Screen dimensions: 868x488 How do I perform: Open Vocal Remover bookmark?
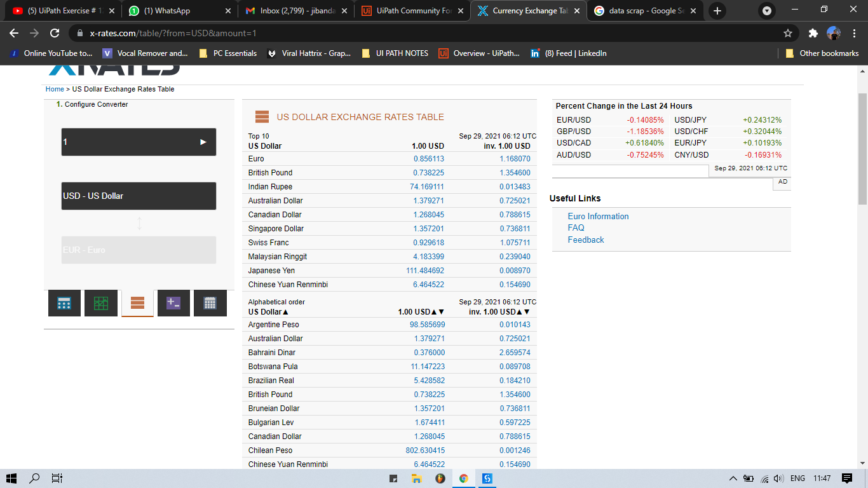point(146,53)
